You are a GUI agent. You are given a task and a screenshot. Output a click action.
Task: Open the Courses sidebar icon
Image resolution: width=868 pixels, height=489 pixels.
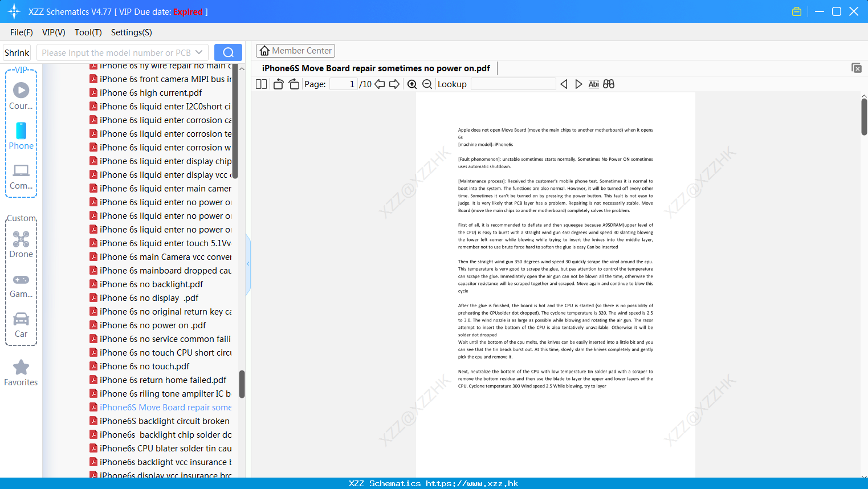pyautogui.click(x=21, y=96)
